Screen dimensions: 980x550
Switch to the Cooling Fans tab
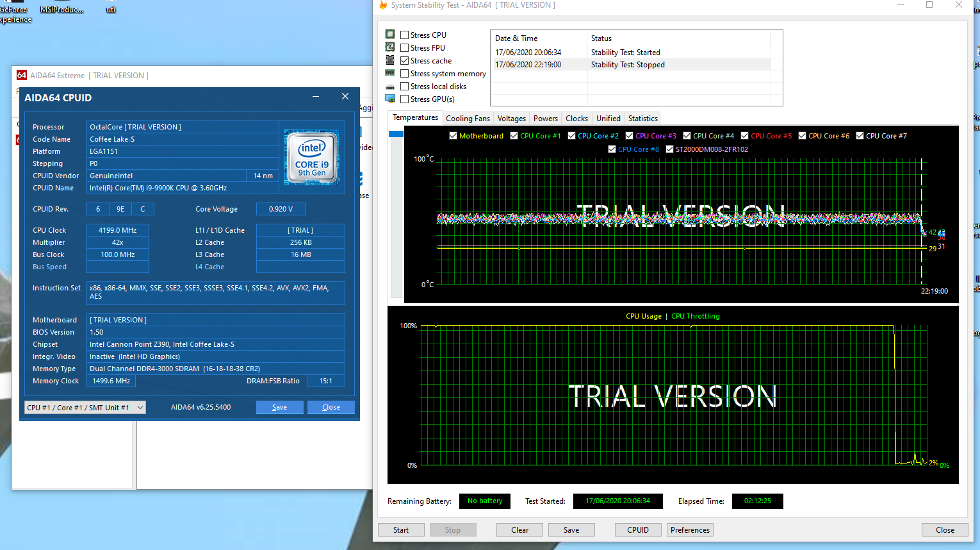click(x=468, y=119)
